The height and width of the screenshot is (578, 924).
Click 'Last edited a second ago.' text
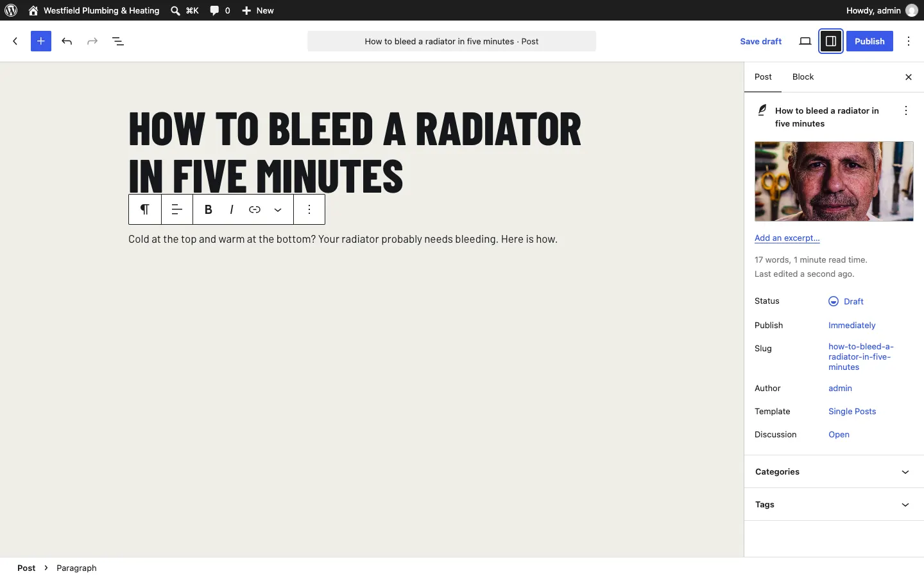click(x=805, y=274)
